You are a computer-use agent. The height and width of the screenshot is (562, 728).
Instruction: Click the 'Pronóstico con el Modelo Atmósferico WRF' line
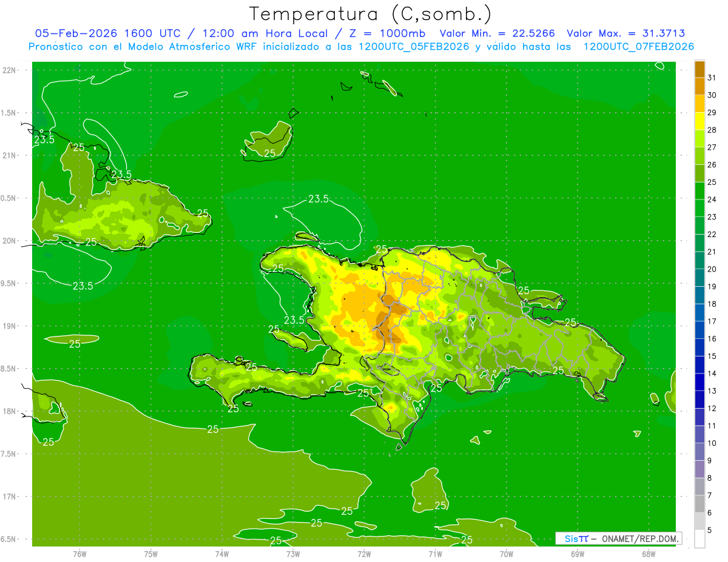tap(144, 47)
